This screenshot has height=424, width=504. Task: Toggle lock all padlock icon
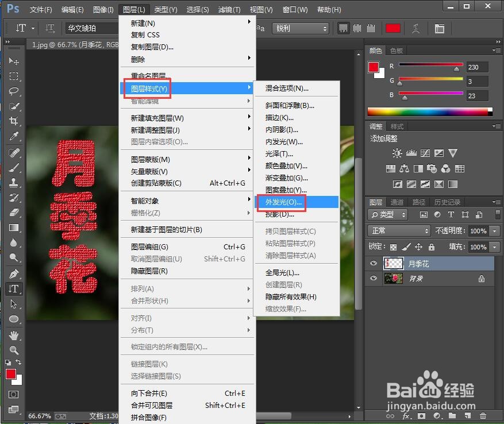coord(432,247)
